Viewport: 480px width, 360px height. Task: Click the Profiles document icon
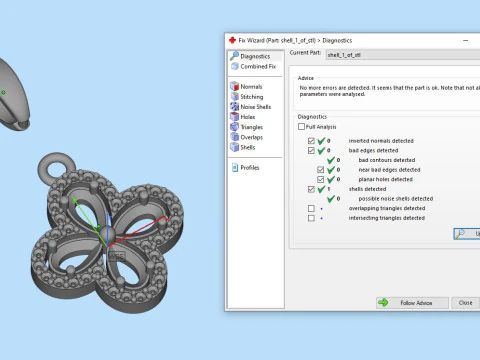pos(235,167)
